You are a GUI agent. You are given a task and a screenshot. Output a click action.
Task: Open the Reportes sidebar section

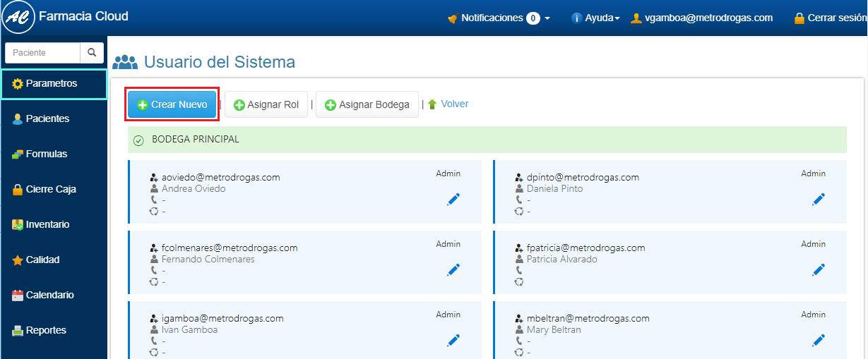(46, 330)
